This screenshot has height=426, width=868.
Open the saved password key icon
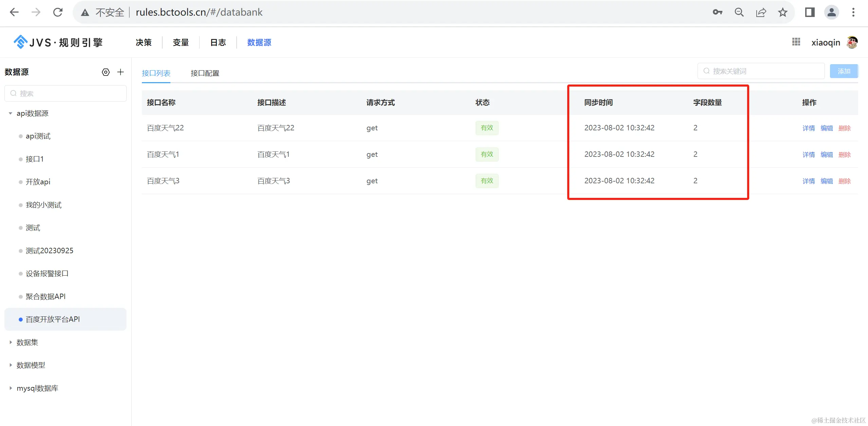[717, 13]
